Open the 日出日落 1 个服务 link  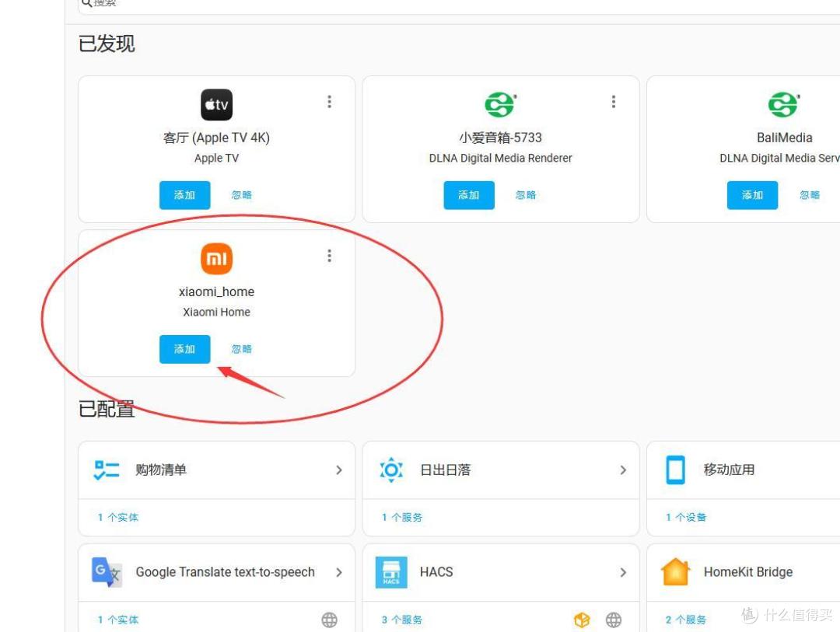tap(402, 518)
